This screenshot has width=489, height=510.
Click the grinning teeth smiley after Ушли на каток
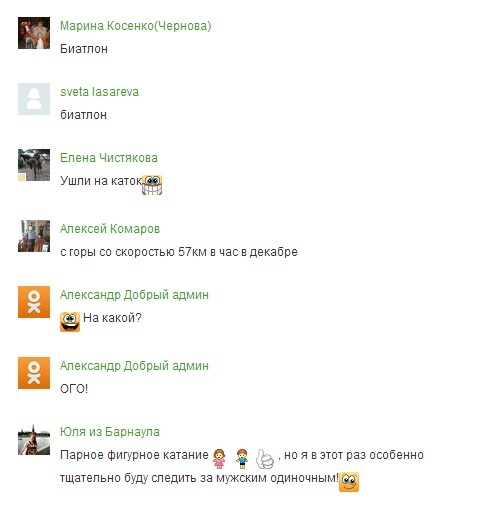coord(152,185)
